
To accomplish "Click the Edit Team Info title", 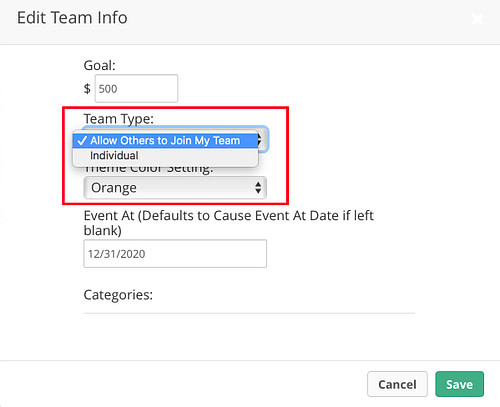I will pos(72,18).
